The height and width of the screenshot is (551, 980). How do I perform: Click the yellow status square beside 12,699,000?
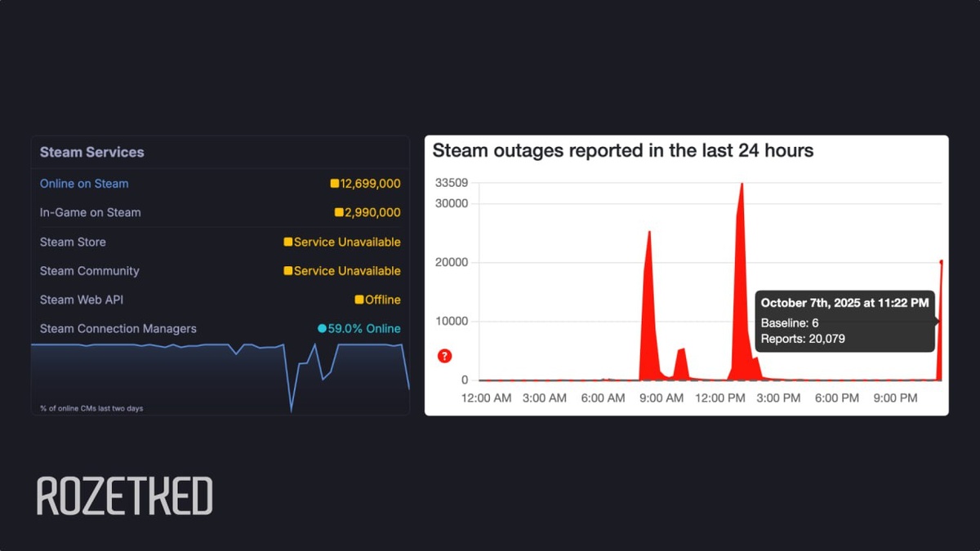pos(335,184)
